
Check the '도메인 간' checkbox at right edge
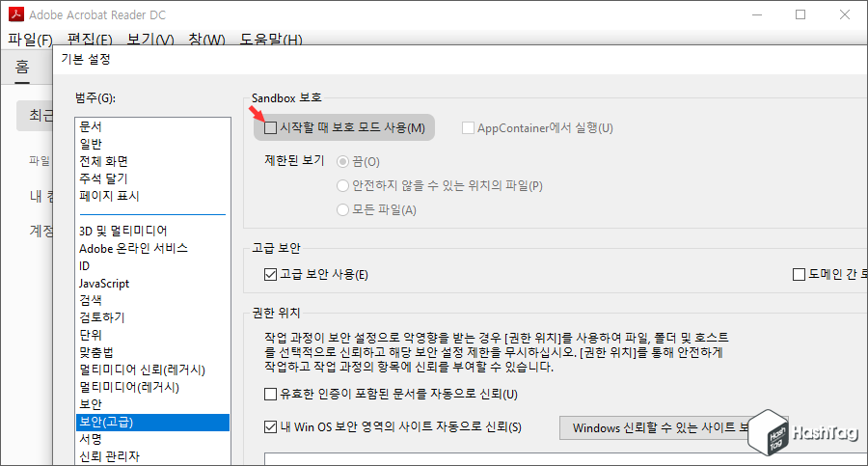pos(799,274)
